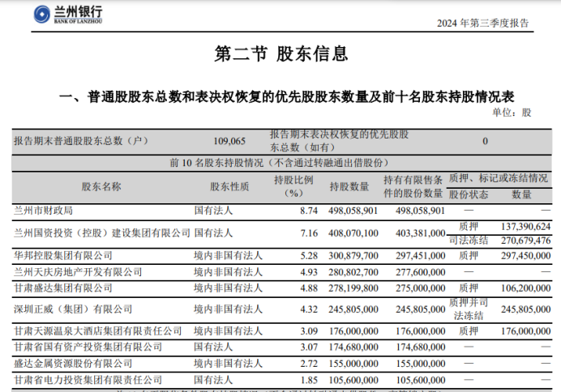Click restricted shares value 105,600,000
Viewport: 561px width, 392px height.
pos(421,380)
